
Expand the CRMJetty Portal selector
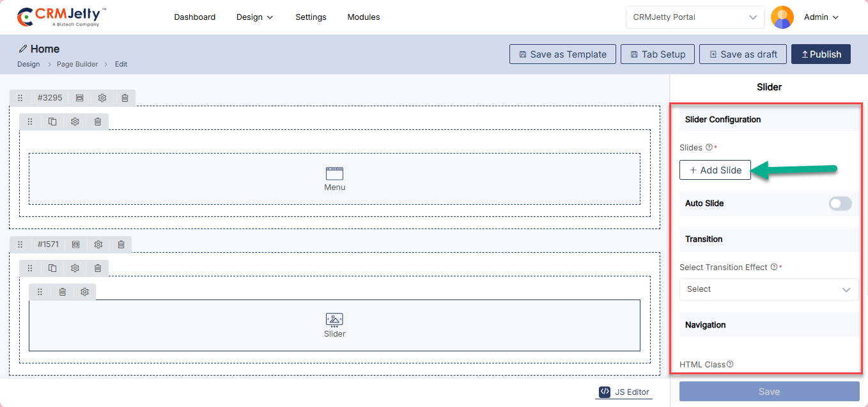[x=695, y=17]
